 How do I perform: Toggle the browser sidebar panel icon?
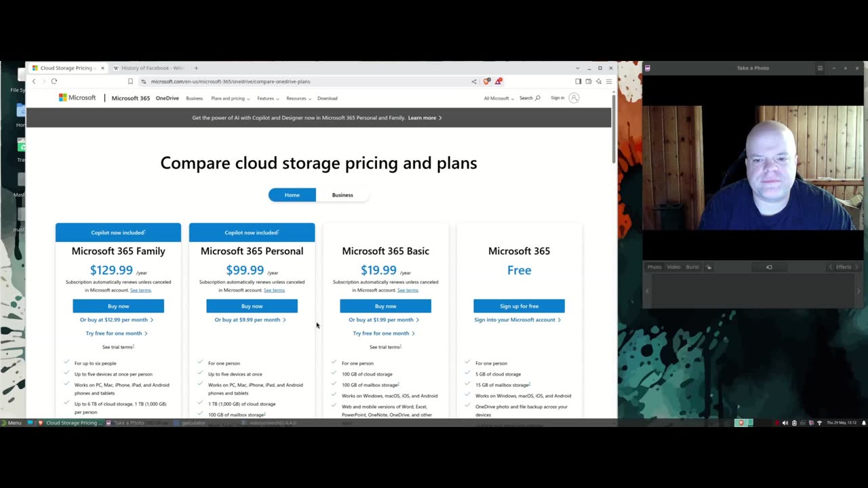coord(578,81)
